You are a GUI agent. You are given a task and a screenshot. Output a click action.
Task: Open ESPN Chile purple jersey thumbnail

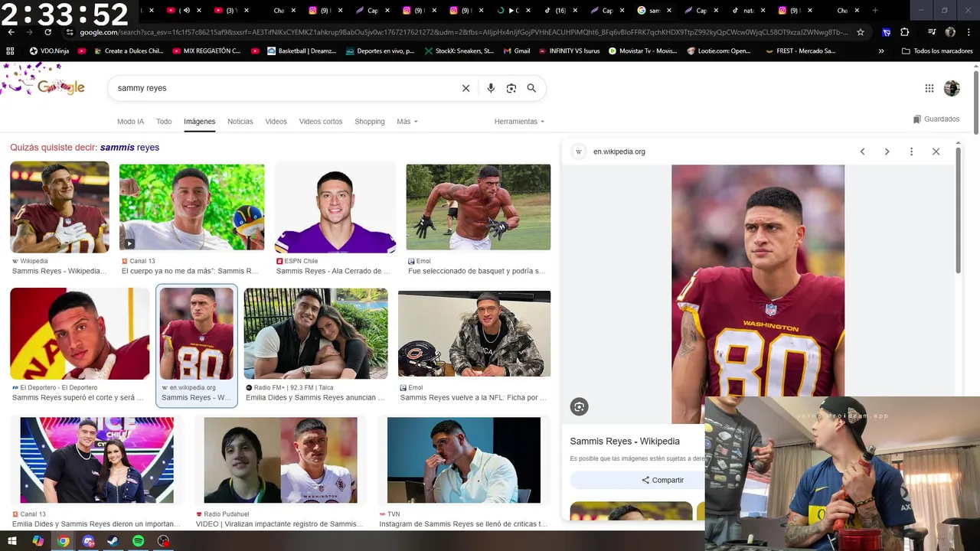click(336, 207)
